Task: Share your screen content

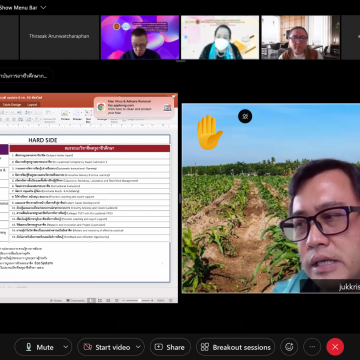Action: point(170,347)
